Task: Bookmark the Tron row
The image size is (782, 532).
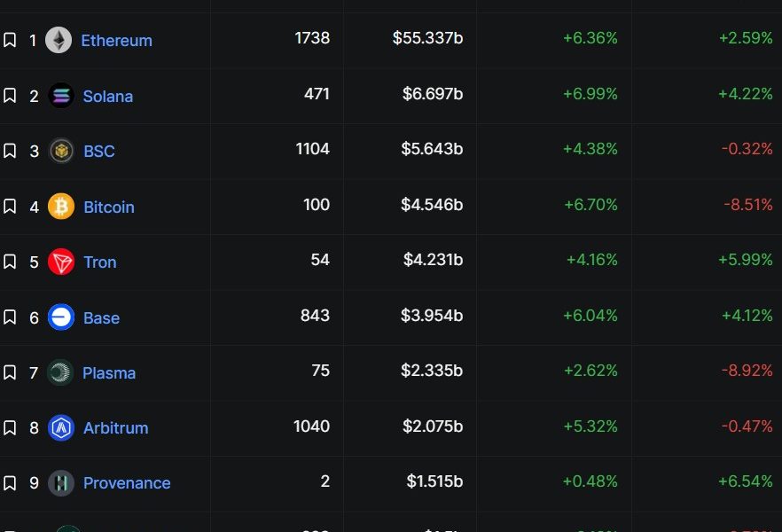Action: [x=11, y=262]
